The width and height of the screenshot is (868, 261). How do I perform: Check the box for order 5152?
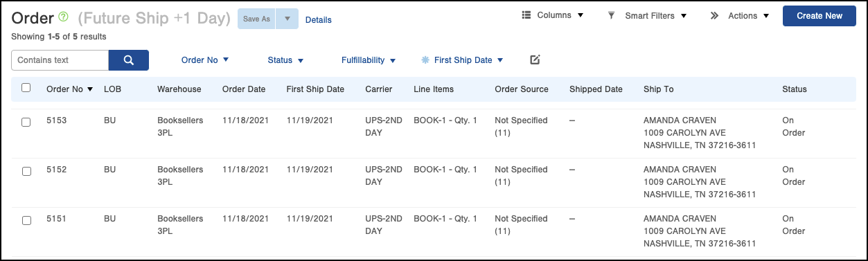[x=26, y=171]
